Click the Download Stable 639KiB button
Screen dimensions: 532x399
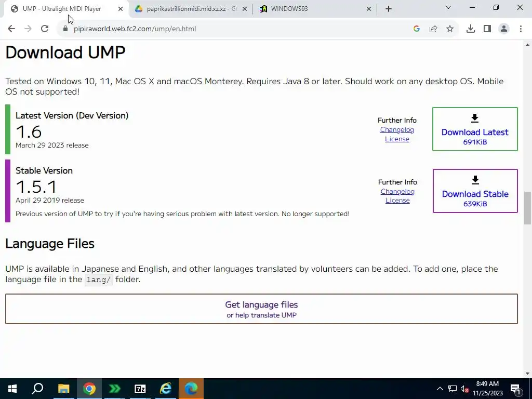click(475, 191)
